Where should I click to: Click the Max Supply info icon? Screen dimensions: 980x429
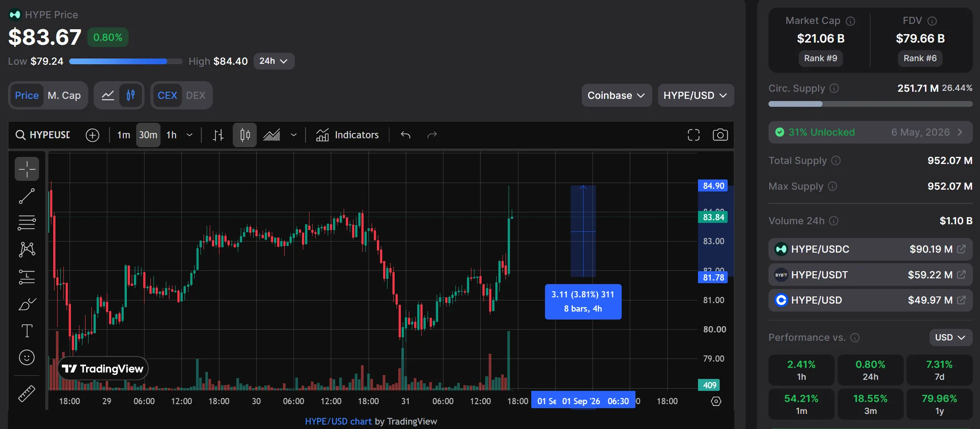click(833, 186)
